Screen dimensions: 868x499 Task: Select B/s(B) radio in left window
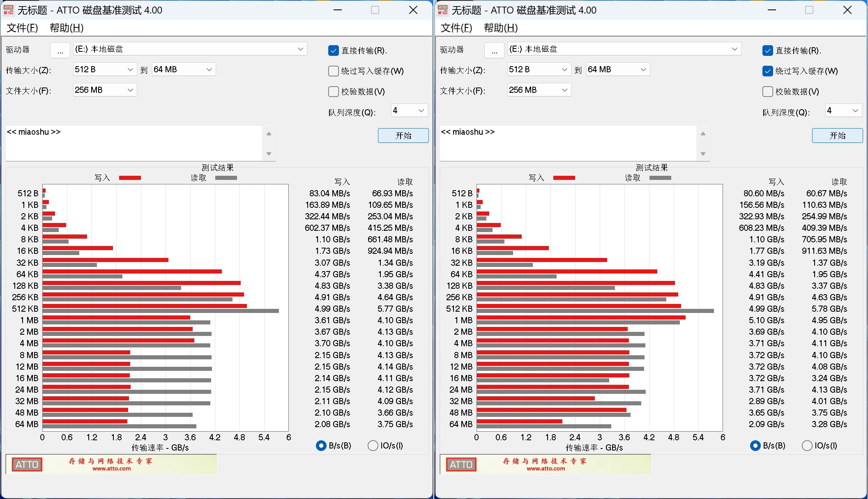click(x=321, y=446)
